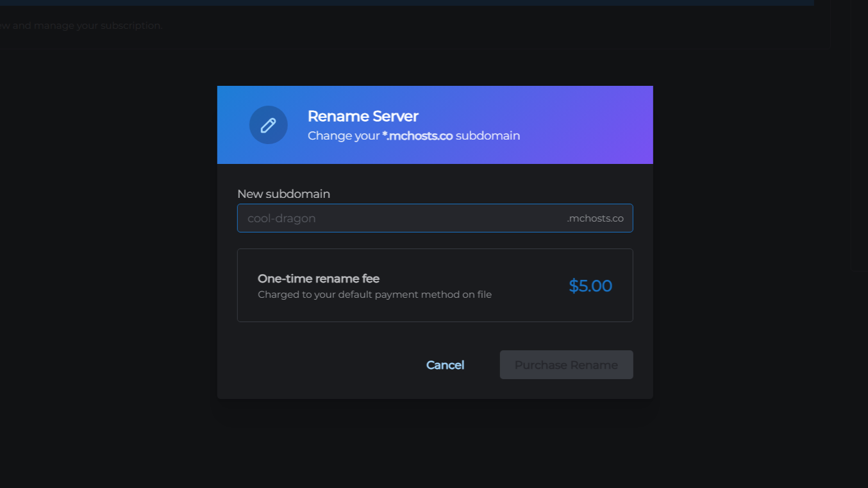Cancel the rename dialog
This screenshot has width=868, height=488.
point(445,364)
